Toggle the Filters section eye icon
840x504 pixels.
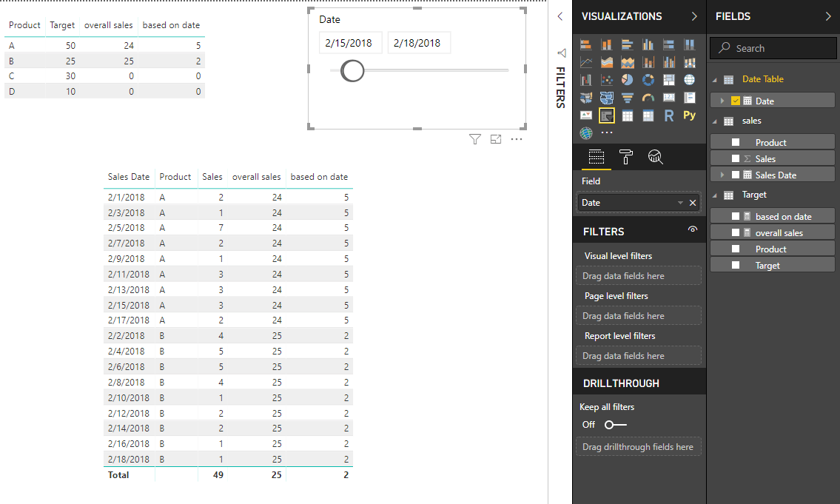(x=693, y=229)
